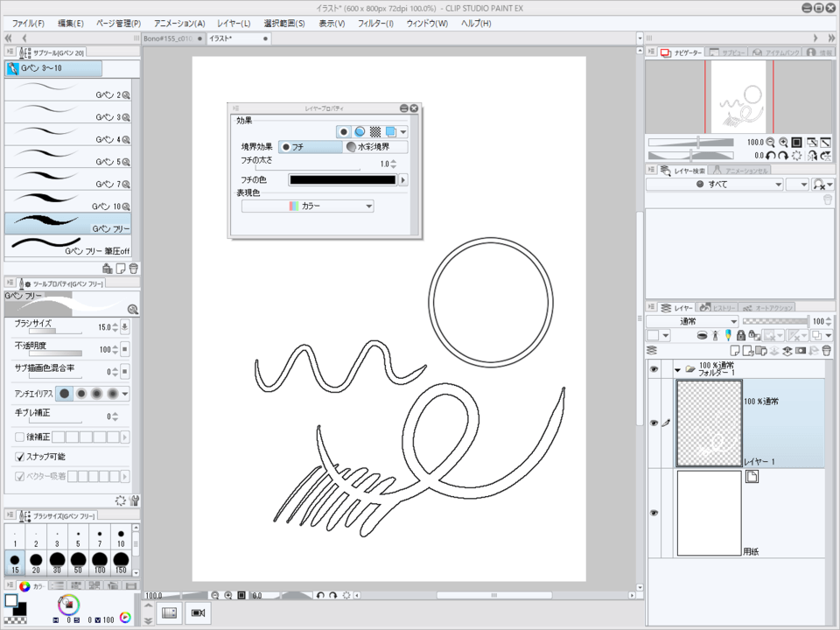Viewport: 840px width, 630px height.
Task: Click the delete layer trash icon
Action: [827, 350]
